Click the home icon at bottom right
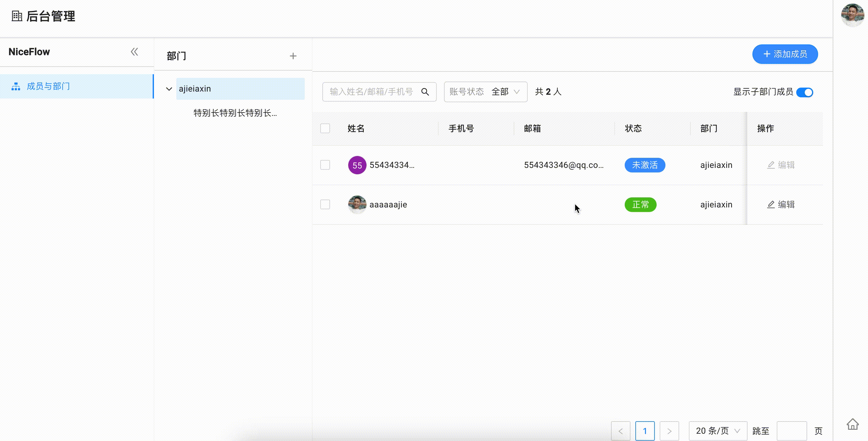The height and width of the screenshot is (441, 868). 852,424
